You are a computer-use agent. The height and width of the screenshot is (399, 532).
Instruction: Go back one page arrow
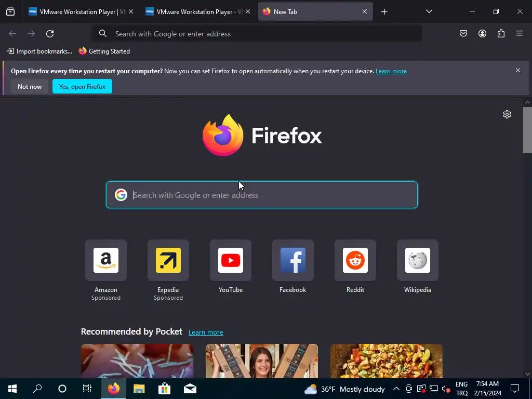(x=12, y=34)
